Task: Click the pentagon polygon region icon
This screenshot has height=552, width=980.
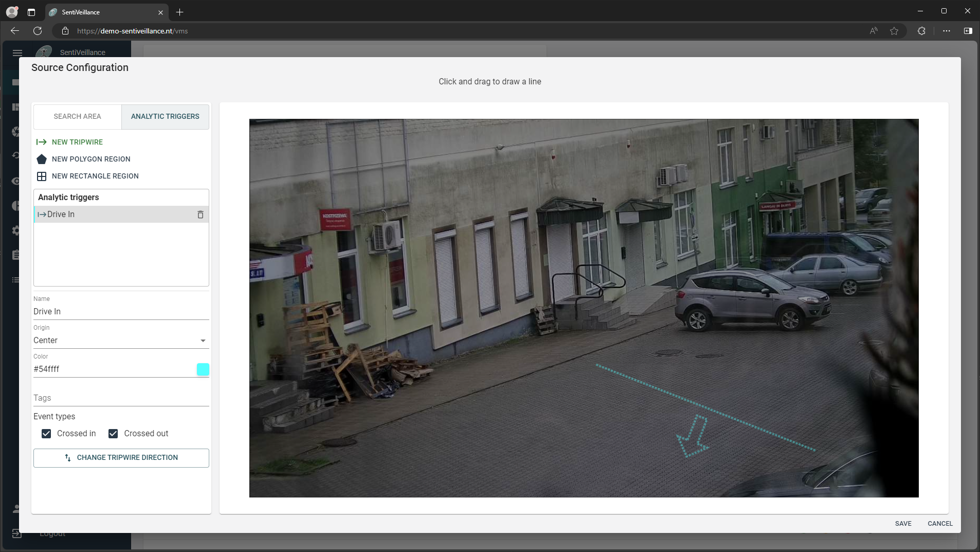Action: (x=42, y=159)
